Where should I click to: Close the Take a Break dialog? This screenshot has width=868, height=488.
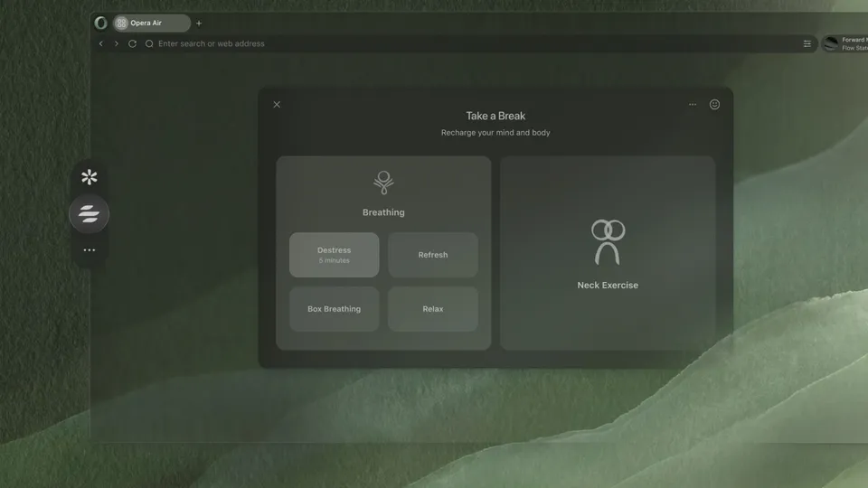[277, 105]
